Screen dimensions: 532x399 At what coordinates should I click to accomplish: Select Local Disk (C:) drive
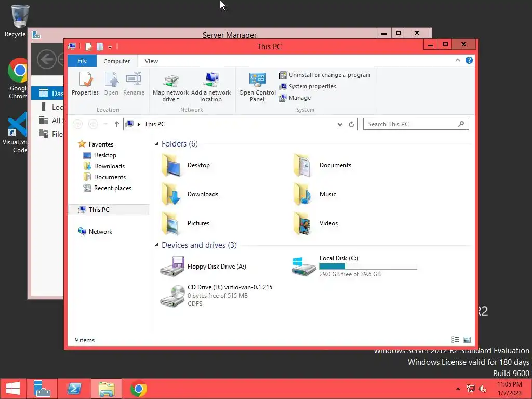(x=354, y=267)
